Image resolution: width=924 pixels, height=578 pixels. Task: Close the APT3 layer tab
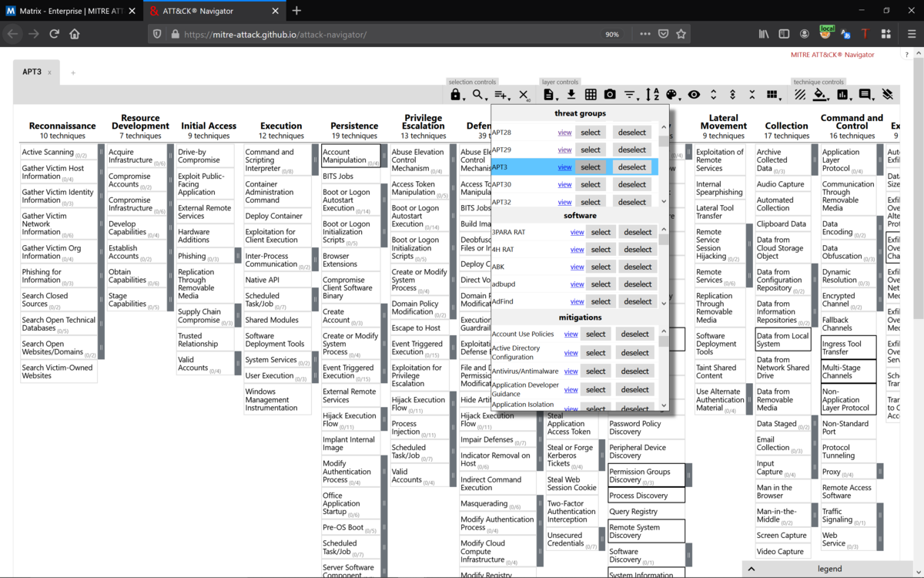coord(49,72)
